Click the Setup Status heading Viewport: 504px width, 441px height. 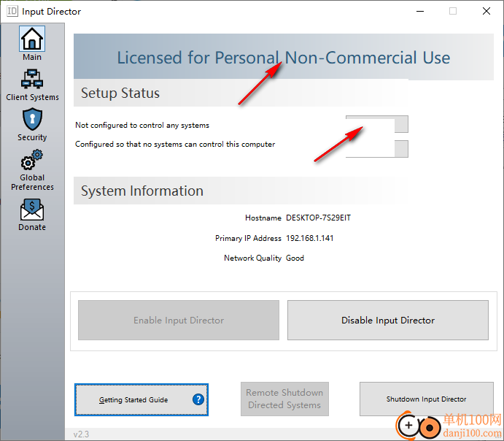[120, 93]
